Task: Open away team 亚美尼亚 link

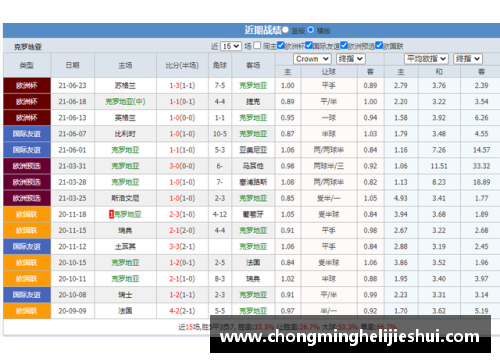Action: point(253,150)
